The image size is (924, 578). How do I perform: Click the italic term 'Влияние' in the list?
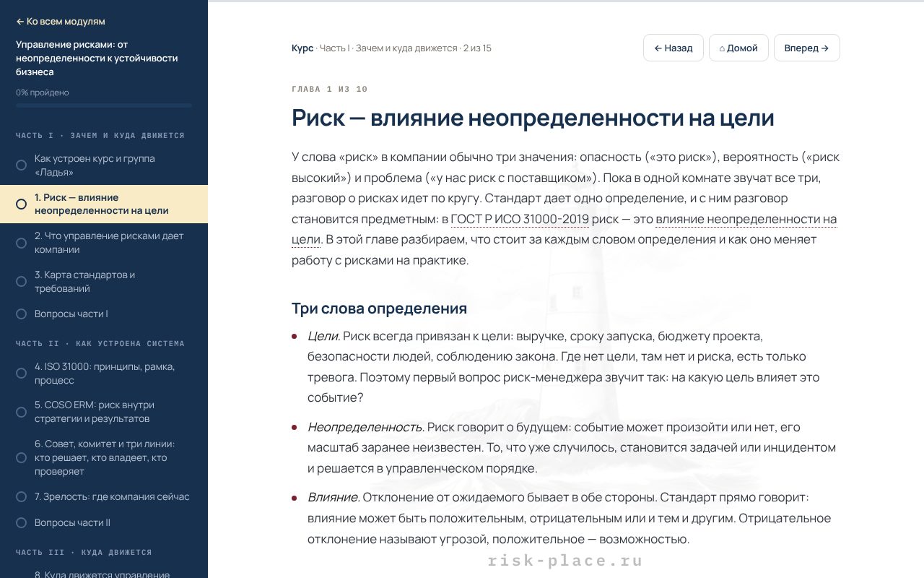(333, 497)
